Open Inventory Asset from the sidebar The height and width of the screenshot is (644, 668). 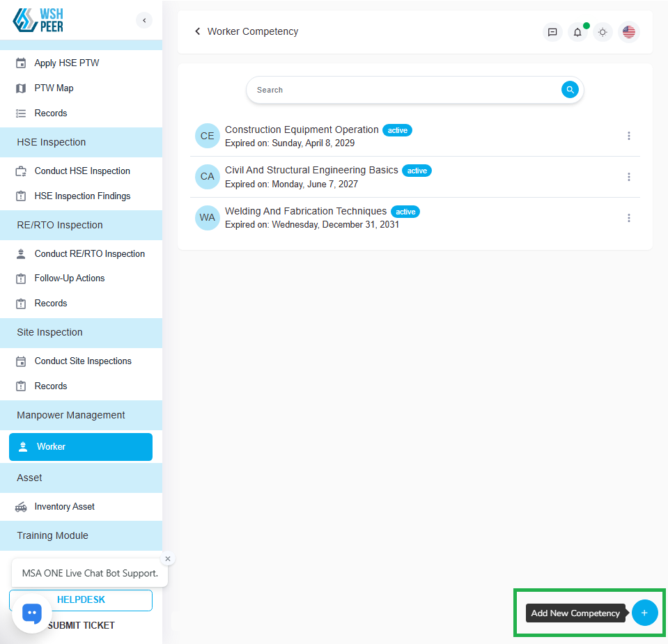(64, 507)
